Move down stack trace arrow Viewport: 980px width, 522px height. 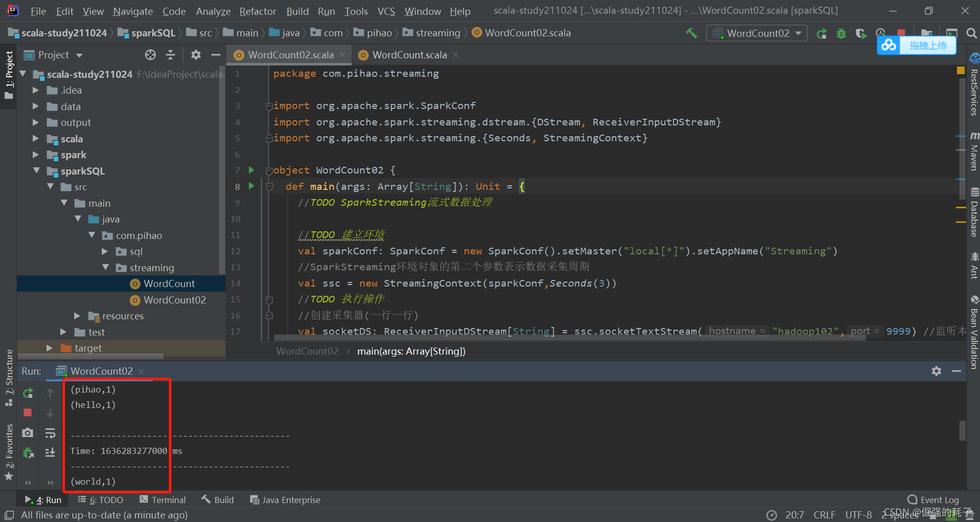point(50,412)
